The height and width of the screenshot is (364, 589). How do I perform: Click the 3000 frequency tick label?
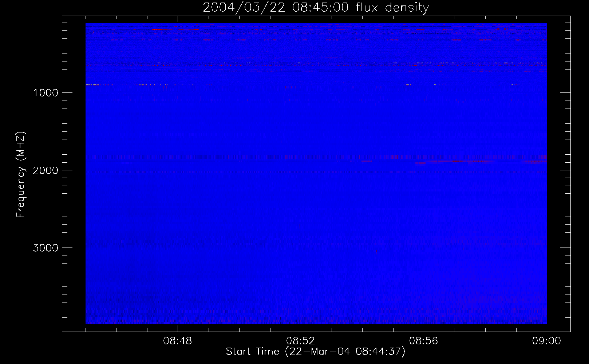pyautogui.click(x=46, y=248)
